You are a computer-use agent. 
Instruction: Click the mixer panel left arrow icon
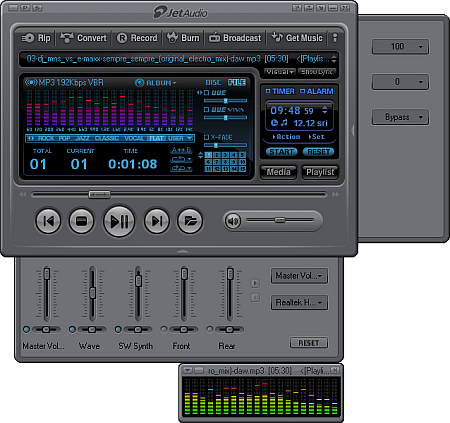[x=255, y=297]
